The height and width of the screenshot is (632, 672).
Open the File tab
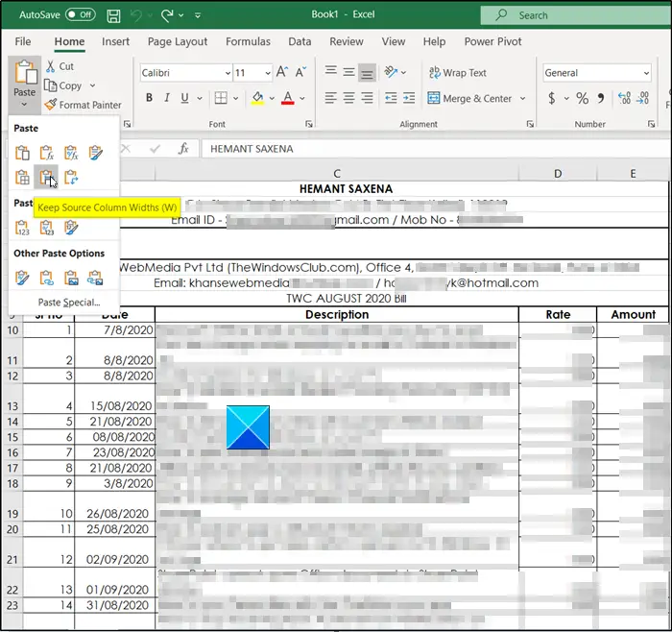tap(23, 41)
